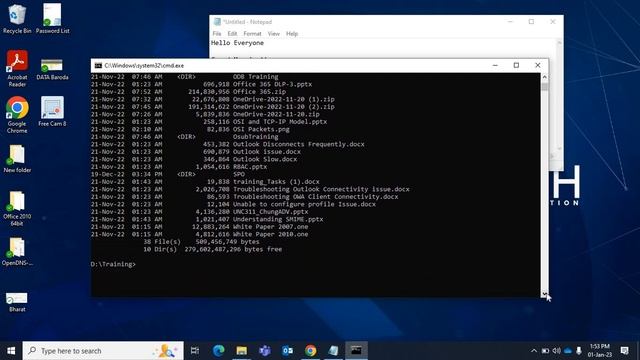Click the 'RBAC.pptx' entry
The image size is (640, 360).
[x=250, y=167]
